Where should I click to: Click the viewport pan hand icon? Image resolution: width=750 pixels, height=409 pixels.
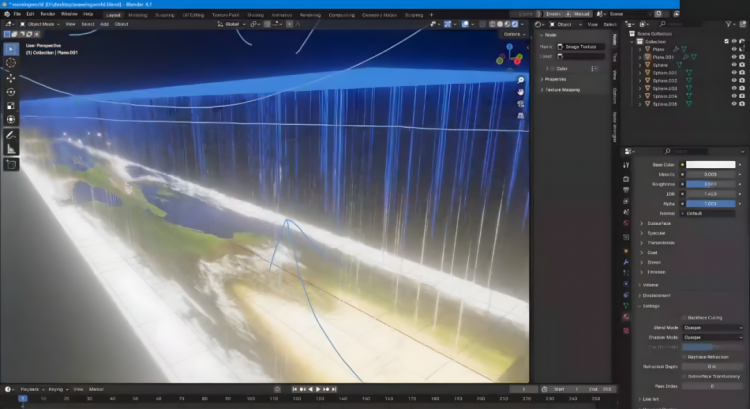(520, 92)
